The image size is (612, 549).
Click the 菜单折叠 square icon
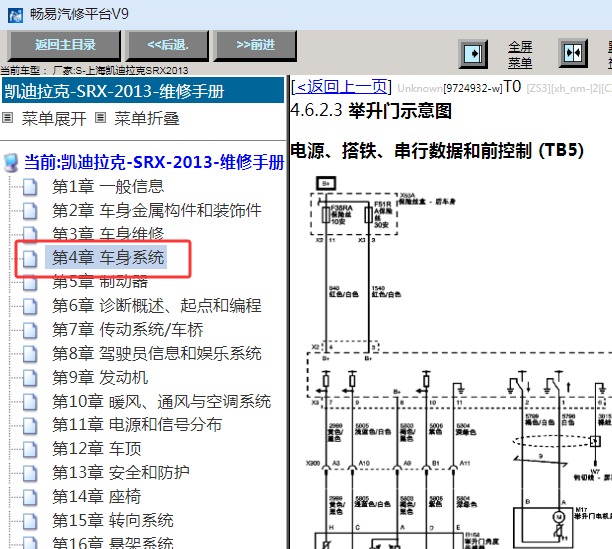pyautogui.click(x=100, y=117)
